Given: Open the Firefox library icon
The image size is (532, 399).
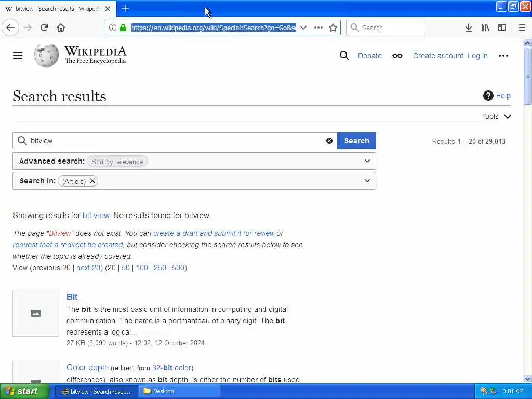Looking at the screenshot, I should point(485,28).
